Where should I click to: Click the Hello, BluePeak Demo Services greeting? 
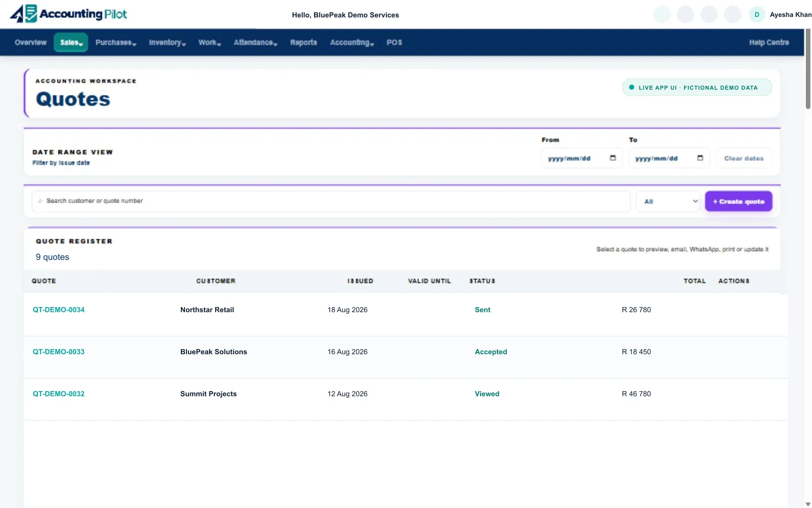click(x=345, y=15)
